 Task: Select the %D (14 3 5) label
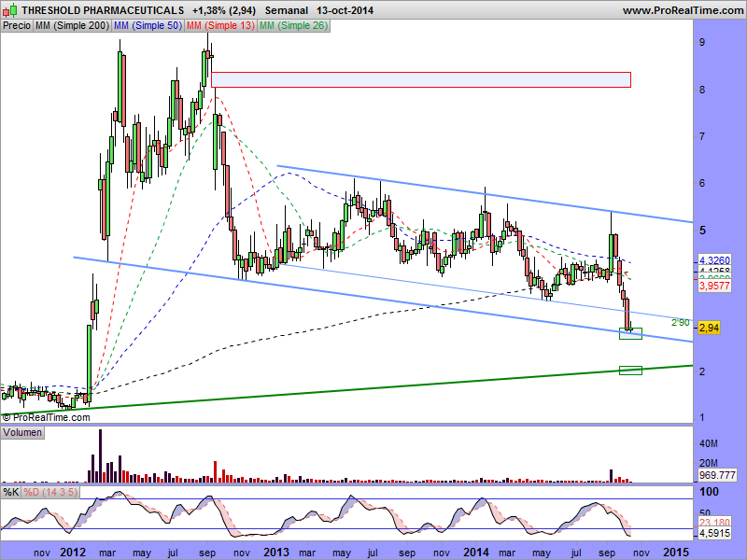(50, 492)
